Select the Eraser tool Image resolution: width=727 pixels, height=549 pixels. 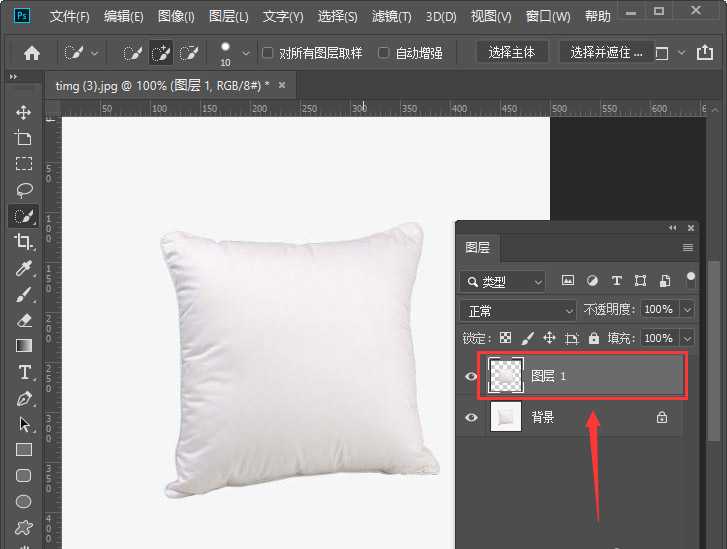[x=23, y=320]
